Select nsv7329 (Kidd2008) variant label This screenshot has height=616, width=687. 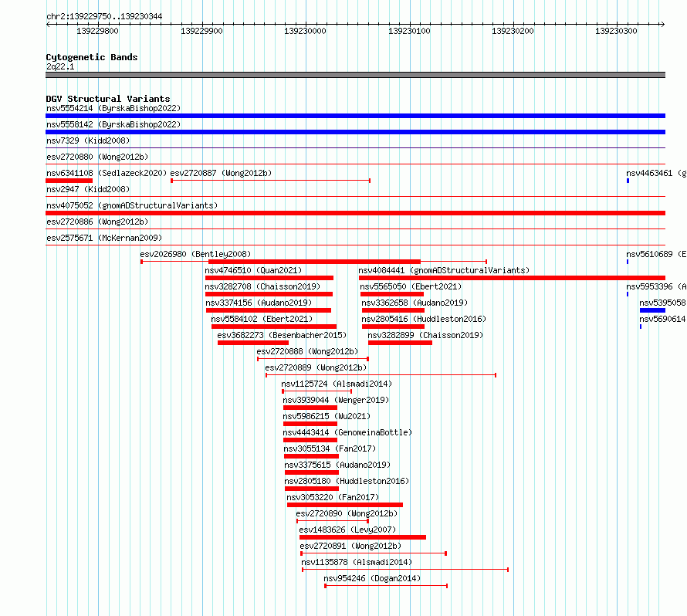tap(88, 140)
